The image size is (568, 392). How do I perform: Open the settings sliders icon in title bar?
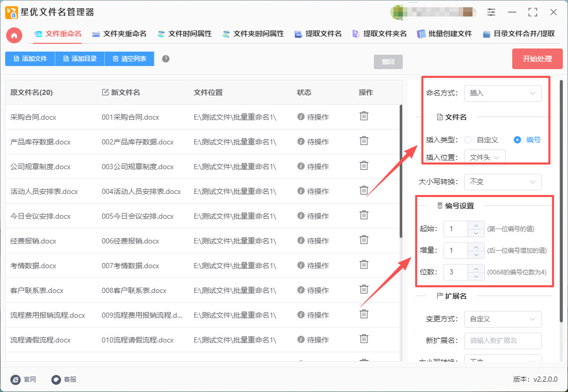(x=491, y=12)
